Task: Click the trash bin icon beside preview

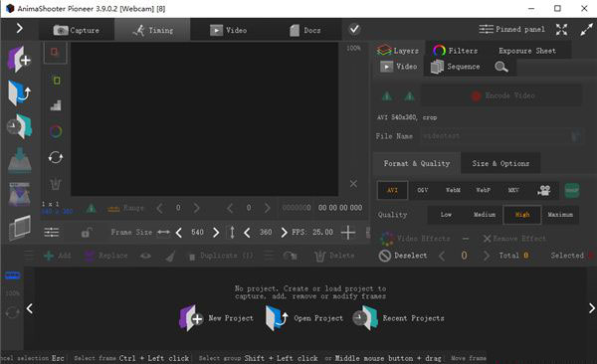Action: click(x=56, y=184)
